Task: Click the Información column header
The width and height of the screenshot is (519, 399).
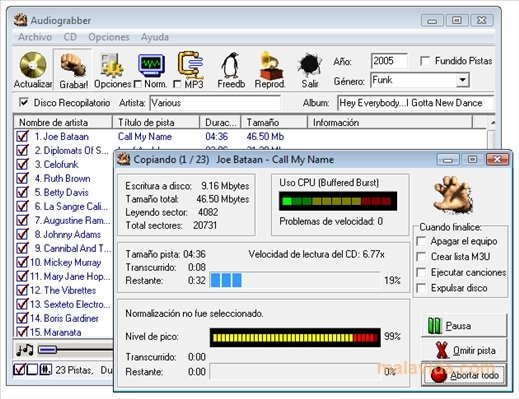Action: [389, 122]
